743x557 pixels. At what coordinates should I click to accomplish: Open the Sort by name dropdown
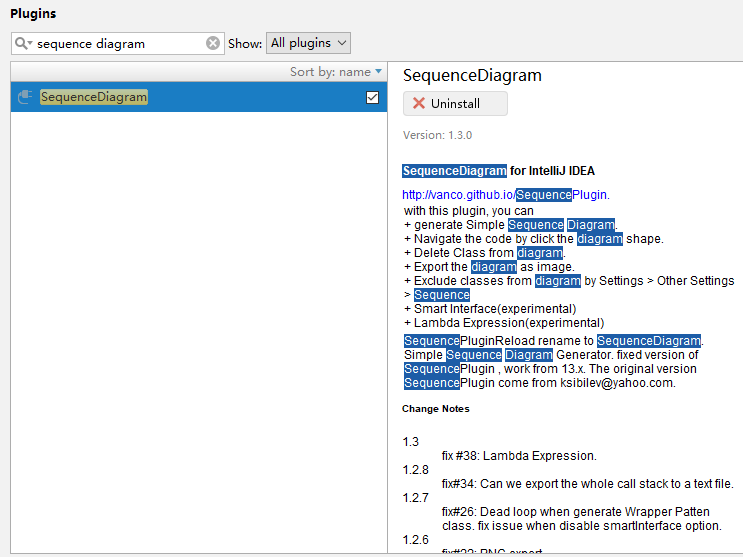[335, 72]
